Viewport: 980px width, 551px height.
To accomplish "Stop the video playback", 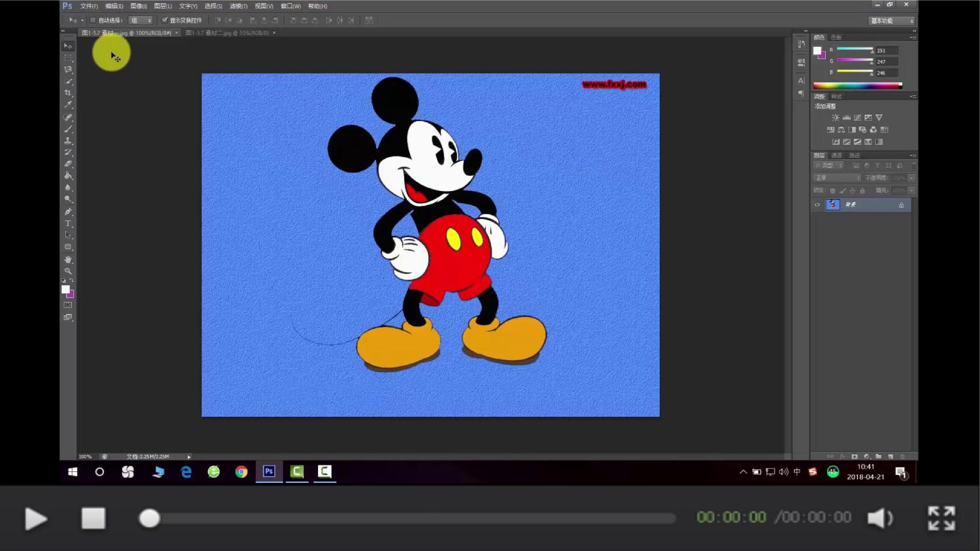I will (93, 518).
